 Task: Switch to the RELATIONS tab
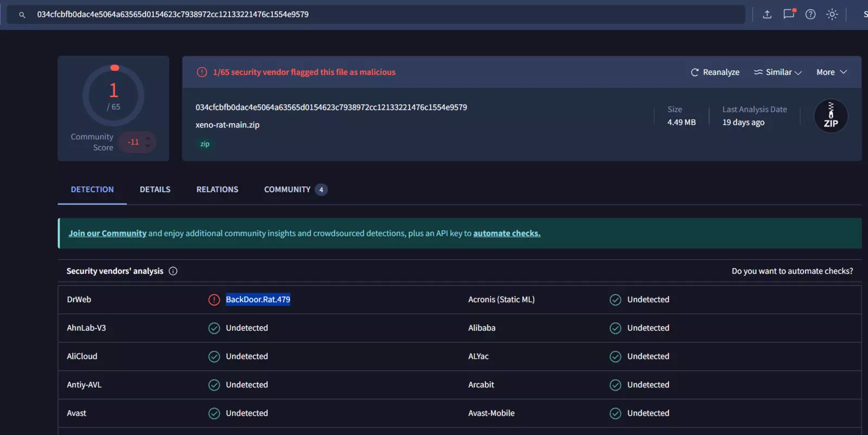(x=217, y=190)
